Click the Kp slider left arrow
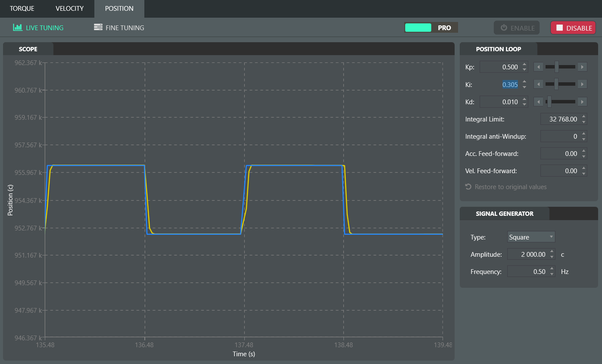This screenshot has width=602, height=364. point(538,67)
